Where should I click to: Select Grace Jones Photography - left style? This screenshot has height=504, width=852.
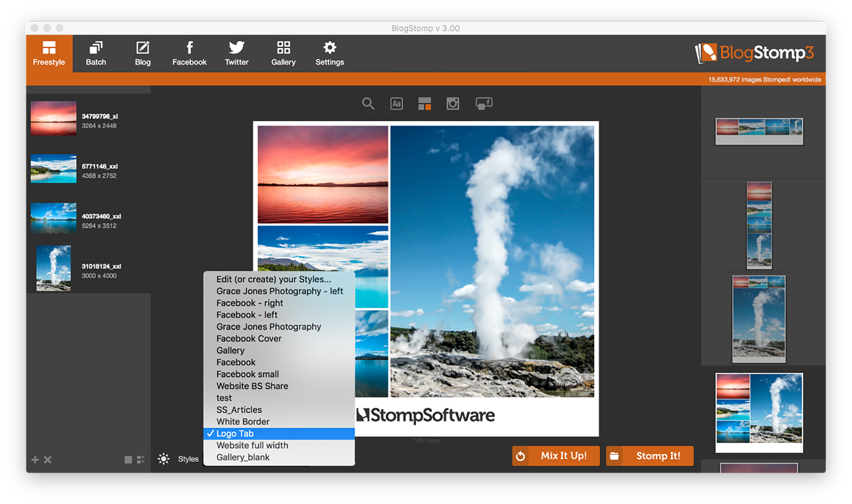(279, 291)
